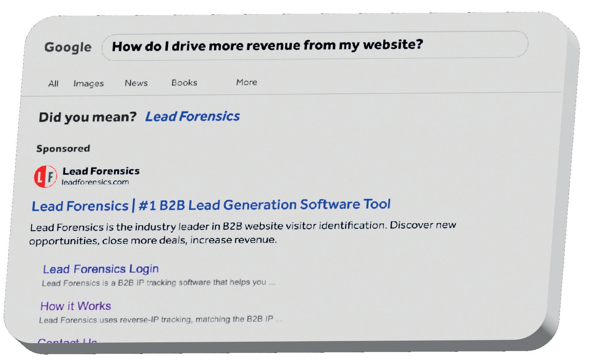Focus the search box with revenue query
The width and height of the screenshot is (590, 364).
click(315, 45)
